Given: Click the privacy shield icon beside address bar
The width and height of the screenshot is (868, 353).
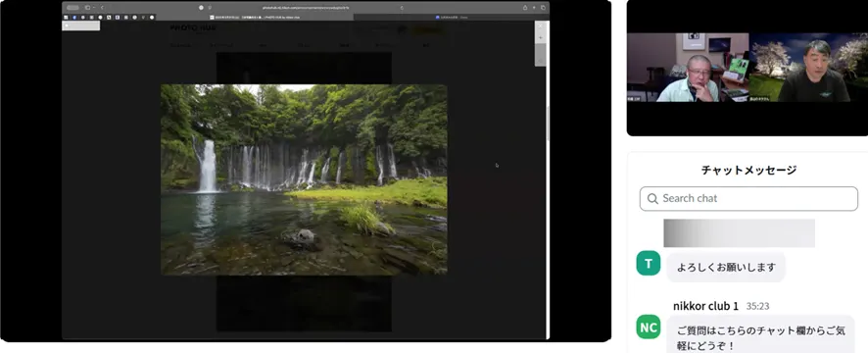Looking at the screenshot, I should point(210,8).
